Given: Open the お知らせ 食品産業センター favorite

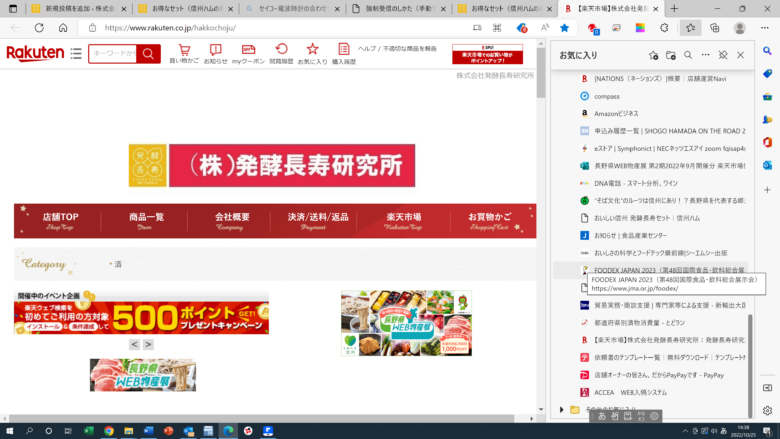Looking at the screenshot, I should pyautogui.click(x=650, y=235).
